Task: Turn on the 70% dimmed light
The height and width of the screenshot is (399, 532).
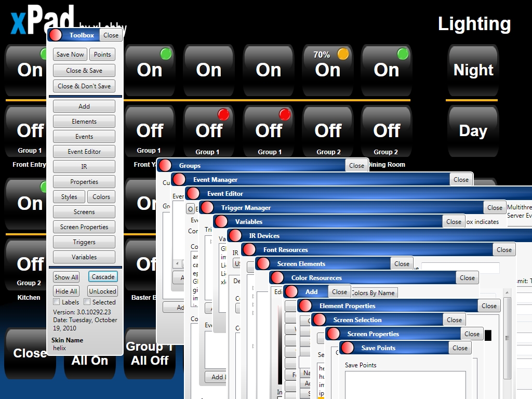Action: point(327,70)
